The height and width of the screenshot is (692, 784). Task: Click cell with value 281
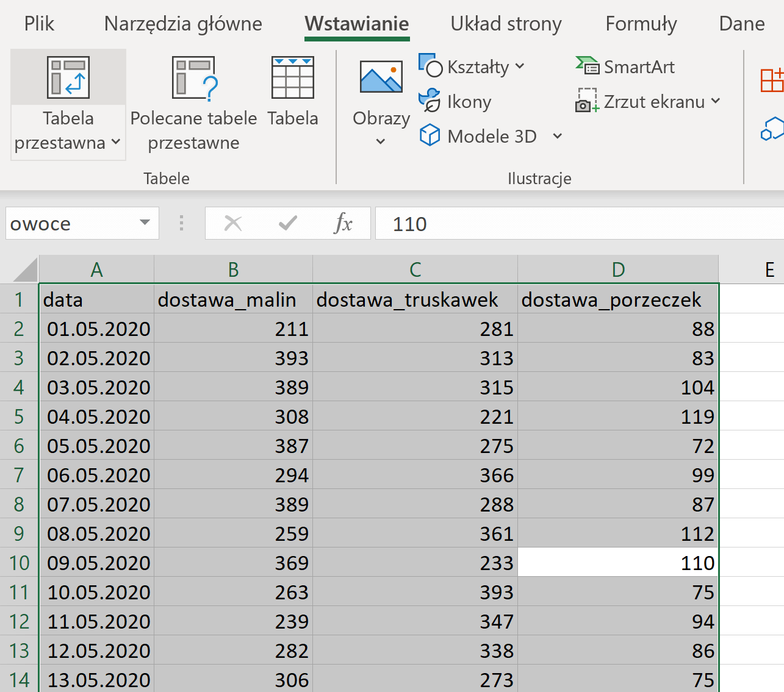415,329
